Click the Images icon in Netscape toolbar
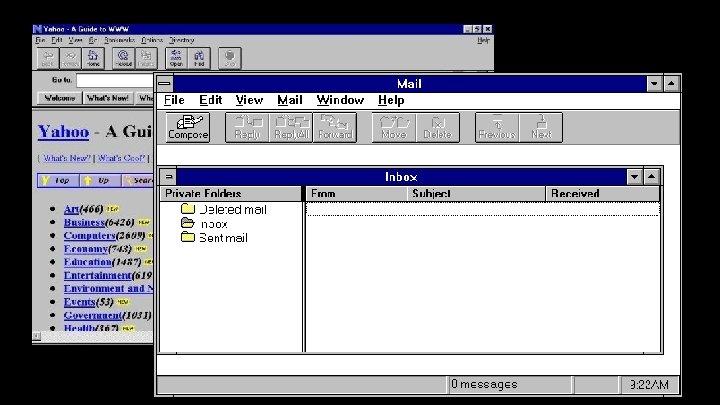 (x=146, y=58)
